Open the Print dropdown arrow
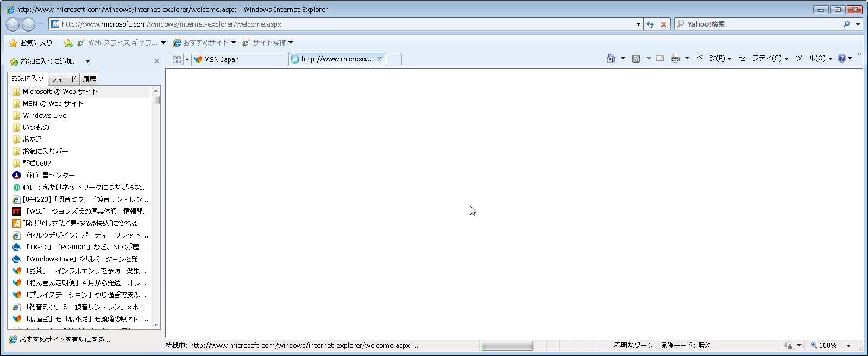Screen dimensions: 868x356 pyautogui.click(x=687, y=58)
